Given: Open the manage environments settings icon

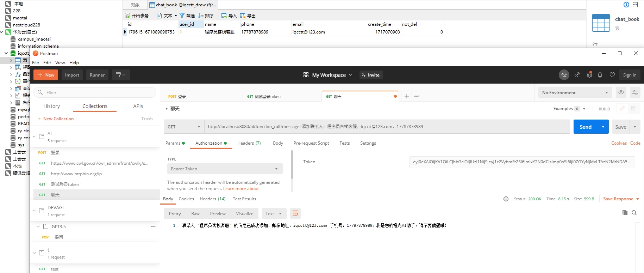Looking at the screenshot, I should [635, 92].
